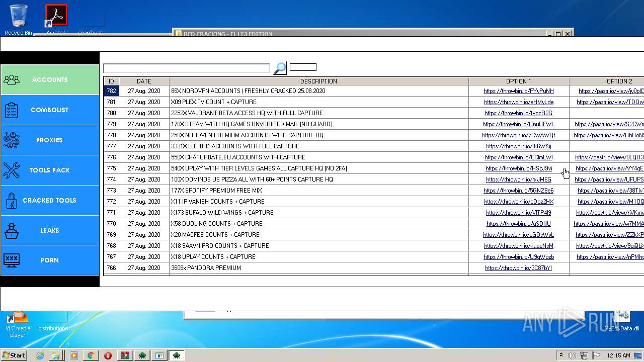This screenshot has width=644, height=362.
Task: Open throwbin.io/5GNZ8e6 link in row 773
Action: pos(519,191)
